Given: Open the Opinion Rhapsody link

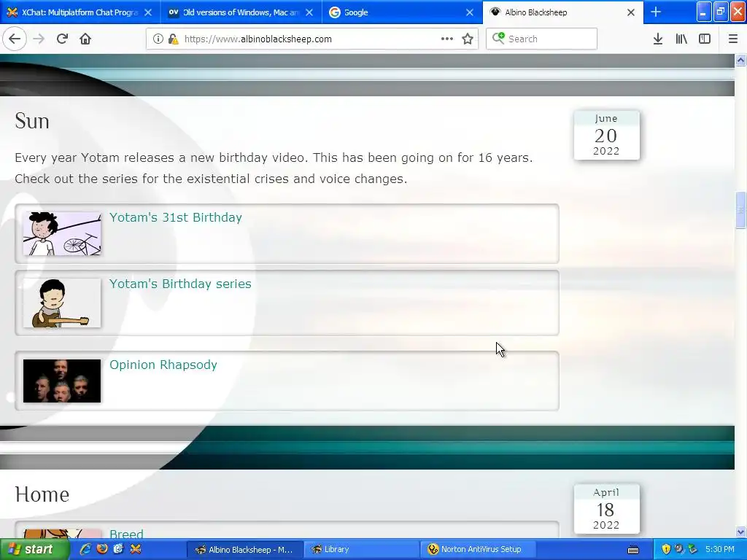Looking at the screenshot, I should tap(163, 365).
